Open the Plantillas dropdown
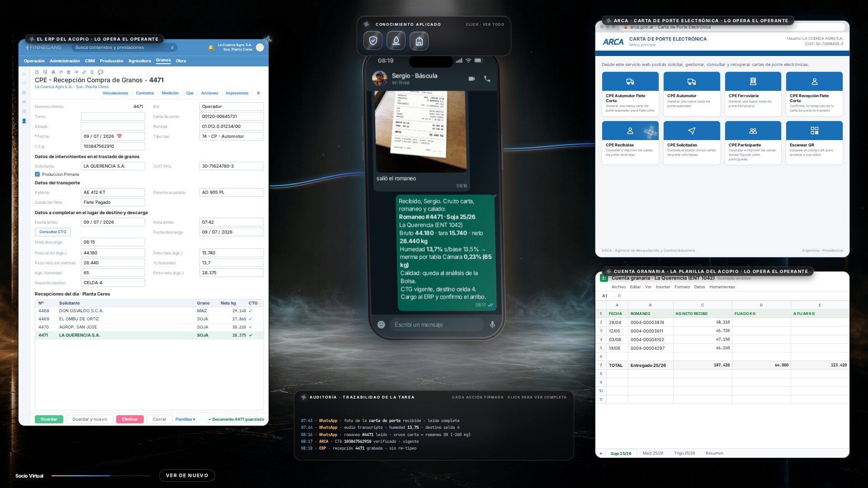The width and height of the screenshot is (868, 488). point(185,419)
